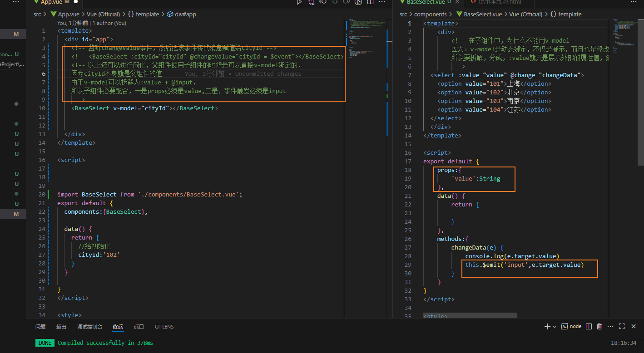Click console.log(e.target.value) line
644x353 pixels.
512,256
